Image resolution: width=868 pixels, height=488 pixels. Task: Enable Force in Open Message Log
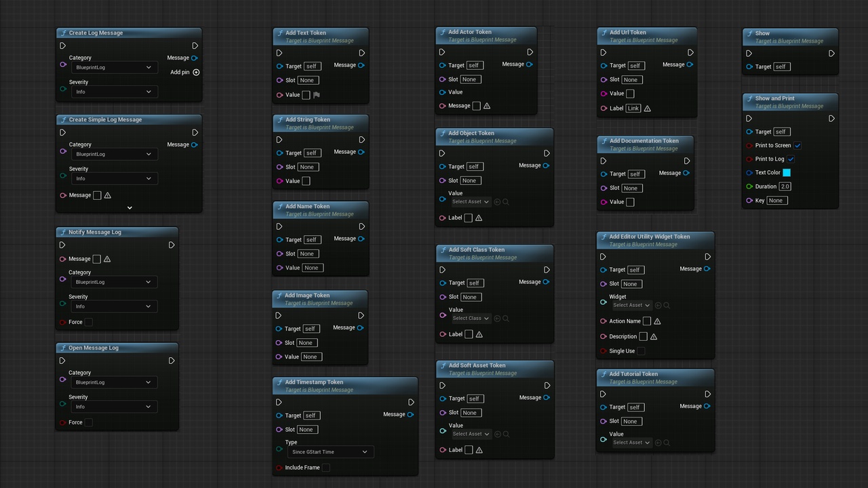(x=88, y=423)
